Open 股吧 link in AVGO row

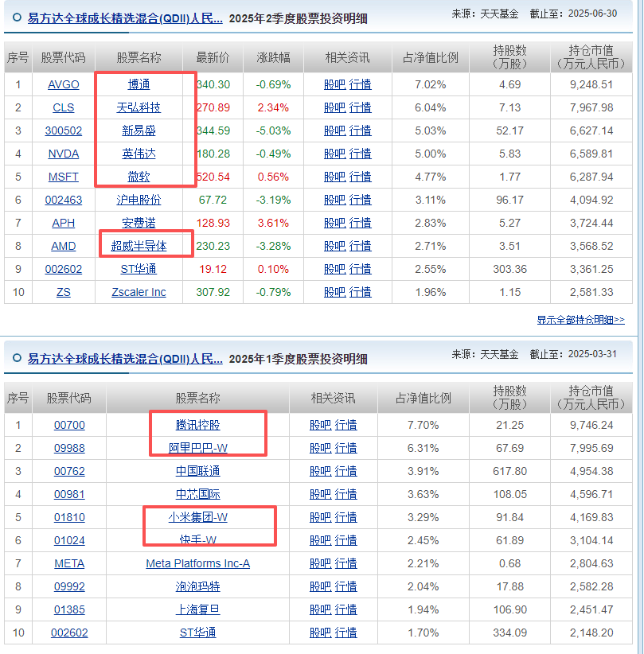tap(334, 84)
